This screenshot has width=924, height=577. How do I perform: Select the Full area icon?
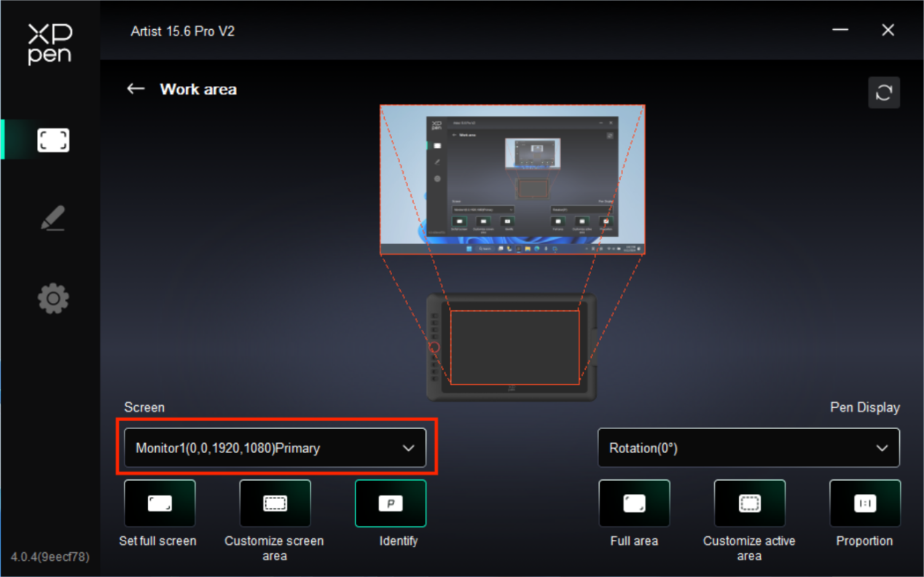(634, 503)
